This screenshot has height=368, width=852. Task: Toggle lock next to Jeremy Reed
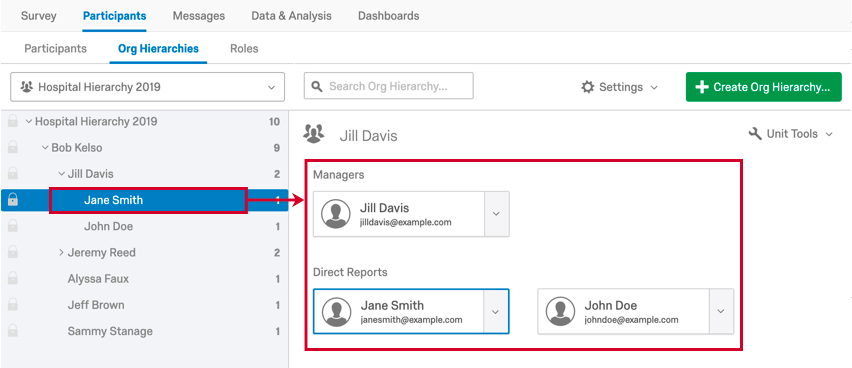point(12,252)
